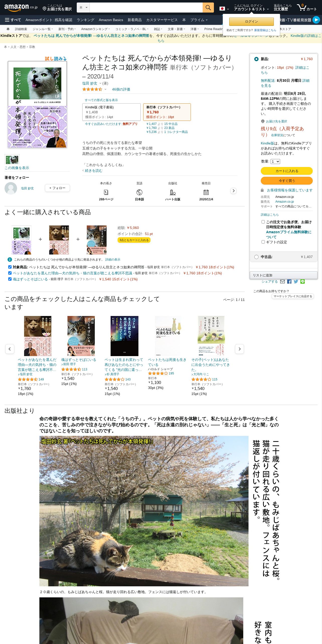
Task: Click the Japan flag language selector
Action: [224, 9]
